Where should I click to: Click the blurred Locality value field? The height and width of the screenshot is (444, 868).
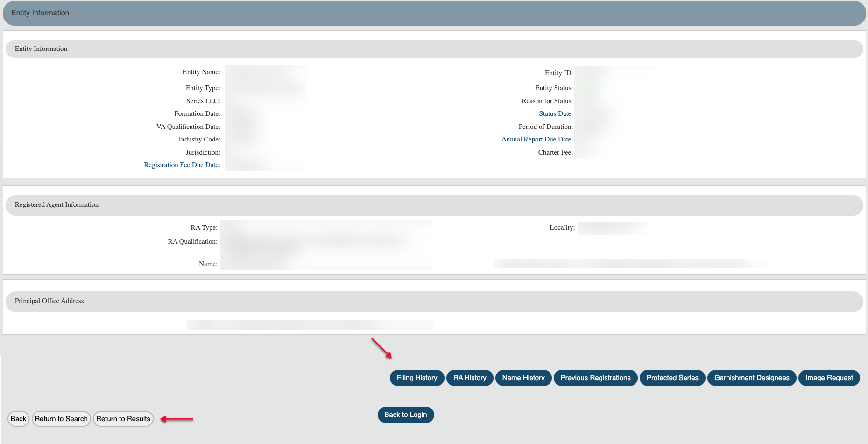point(613,228)
